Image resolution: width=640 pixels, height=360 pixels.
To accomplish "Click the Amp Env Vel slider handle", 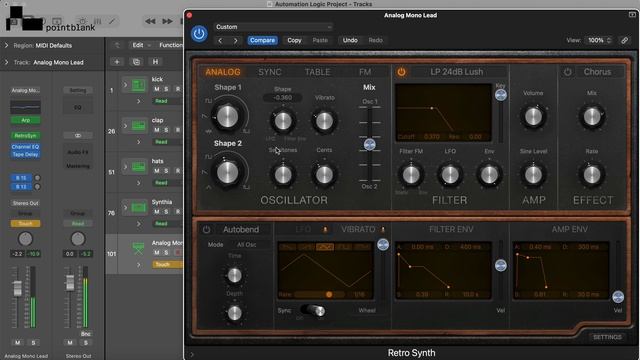I will click(x=618, y=297).
